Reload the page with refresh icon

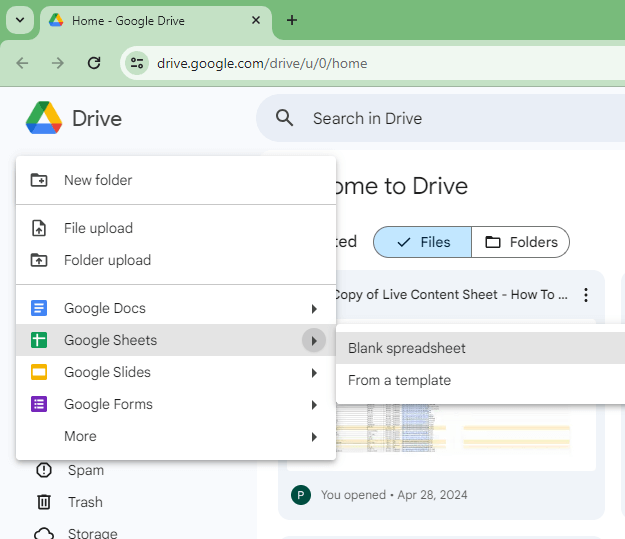[x=94, y=63]
